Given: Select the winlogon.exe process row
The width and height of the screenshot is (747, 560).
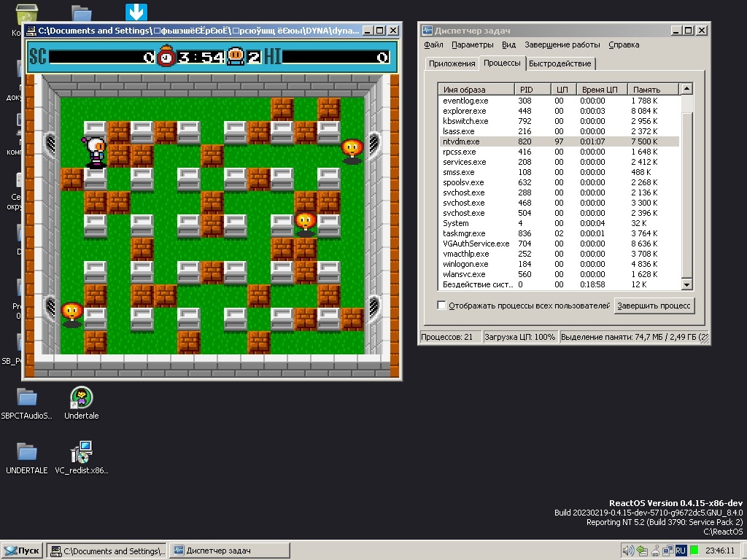Looking at the screenshot, I should [x=559, y=264].
